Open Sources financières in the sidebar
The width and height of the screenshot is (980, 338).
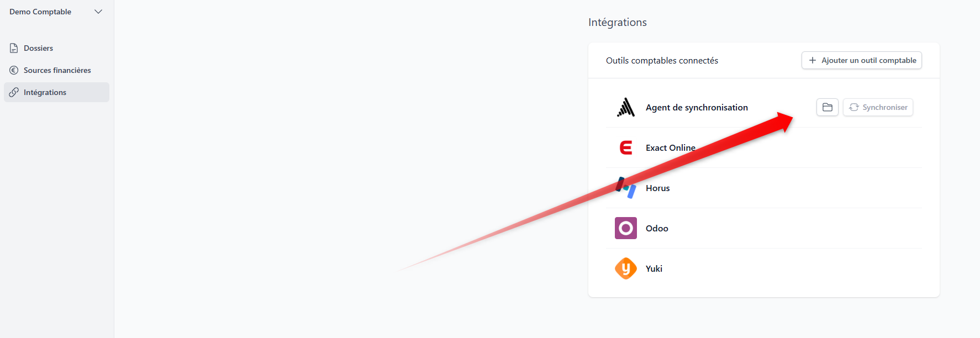(x=57, y=70)
